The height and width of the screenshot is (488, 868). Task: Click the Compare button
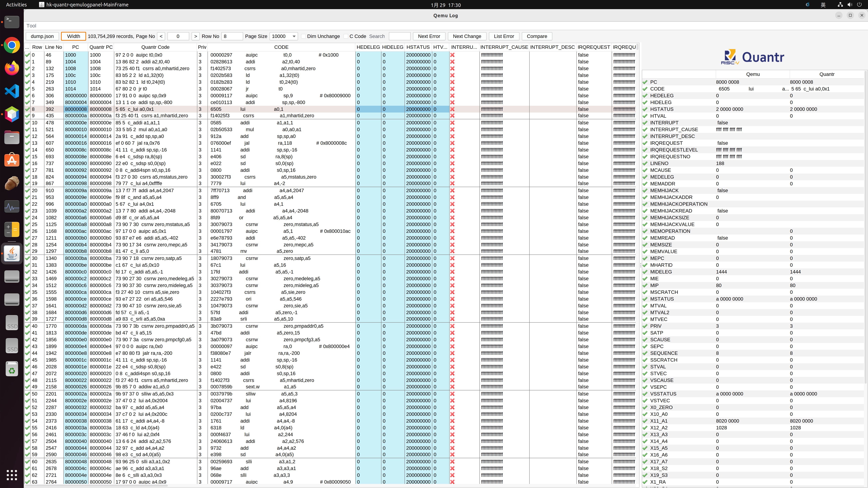click(537, 36)
